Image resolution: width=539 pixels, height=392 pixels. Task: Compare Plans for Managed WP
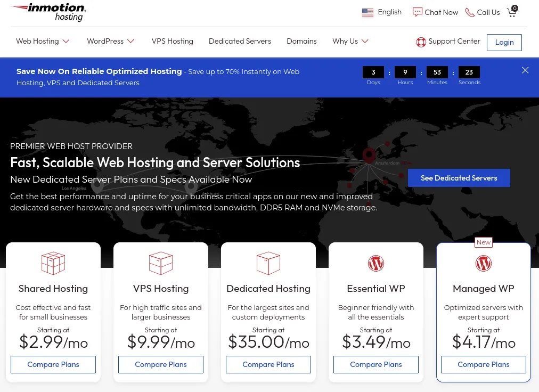484,364
